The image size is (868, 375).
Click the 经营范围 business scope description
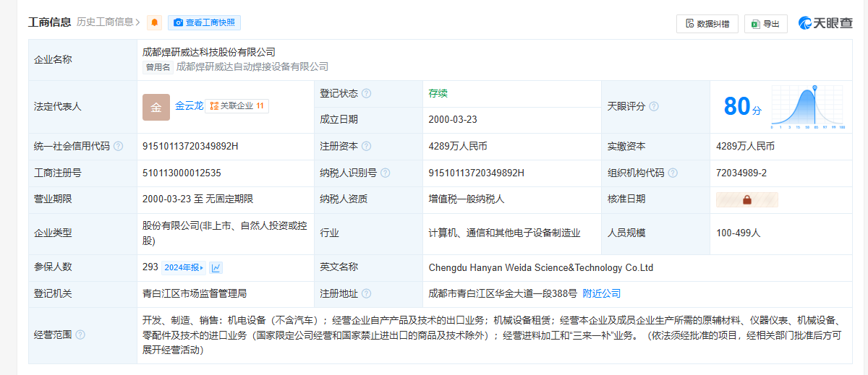click(491, 335)
